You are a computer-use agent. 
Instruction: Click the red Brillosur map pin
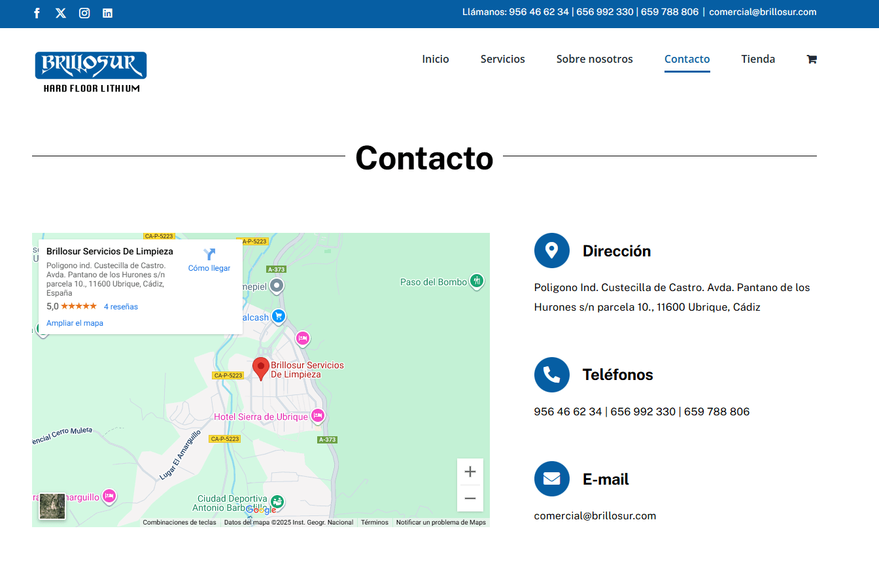coord(261,368)
